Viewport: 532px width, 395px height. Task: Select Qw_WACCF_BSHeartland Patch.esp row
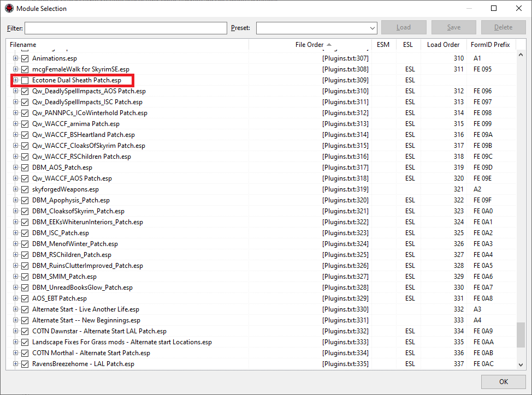261,135
